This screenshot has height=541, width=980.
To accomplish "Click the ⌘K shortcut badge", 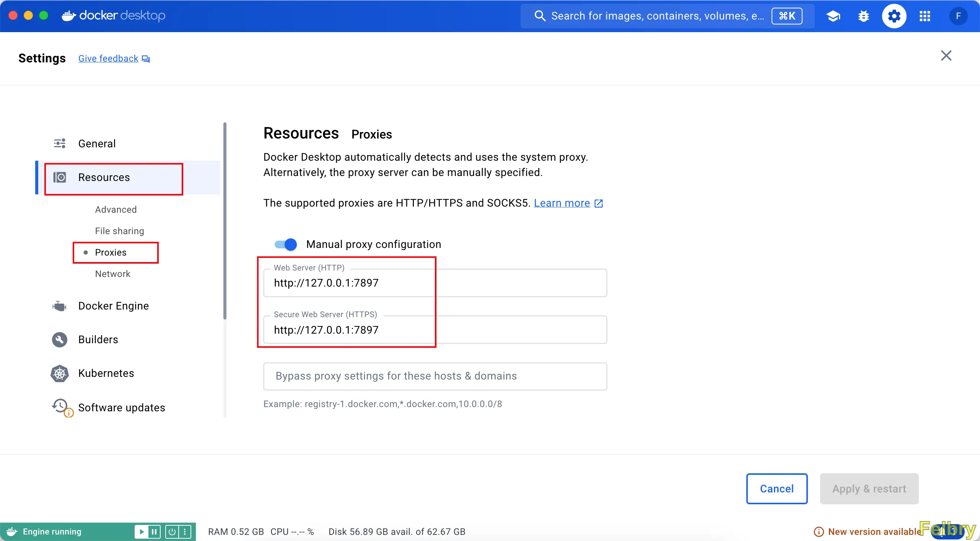I will click(787, 16).
